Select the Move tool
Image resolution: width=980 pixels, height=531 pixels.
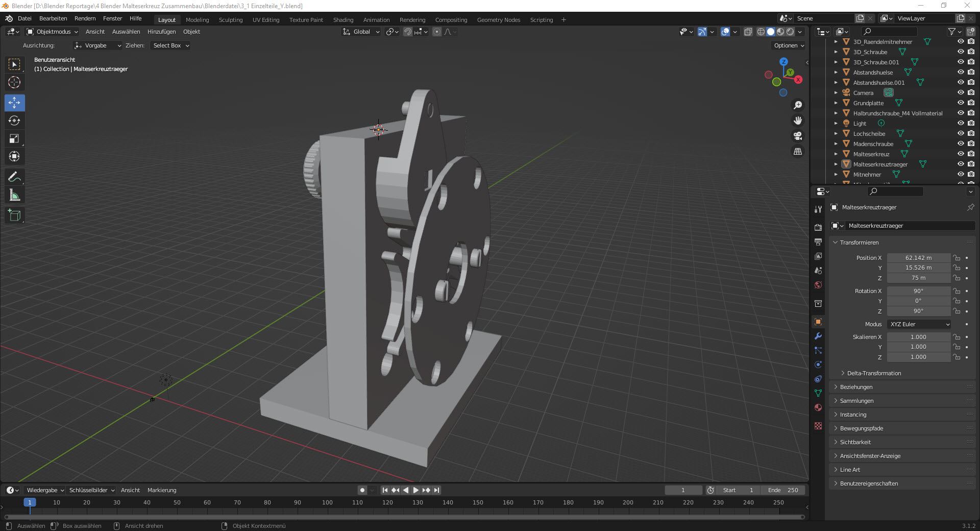tap(14, 103)
